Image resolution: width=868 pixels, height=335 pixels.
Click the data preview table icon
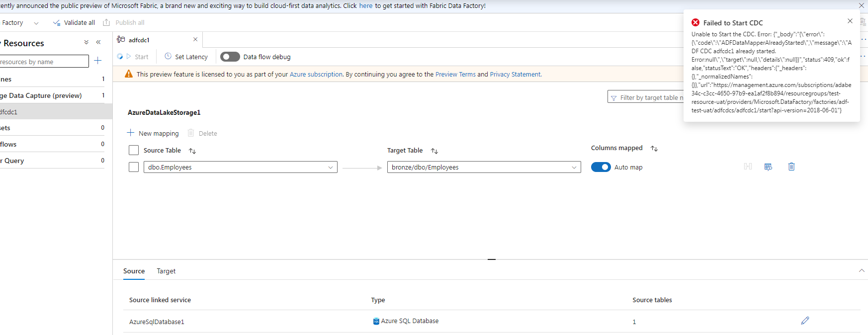click(x=768, y=167)
